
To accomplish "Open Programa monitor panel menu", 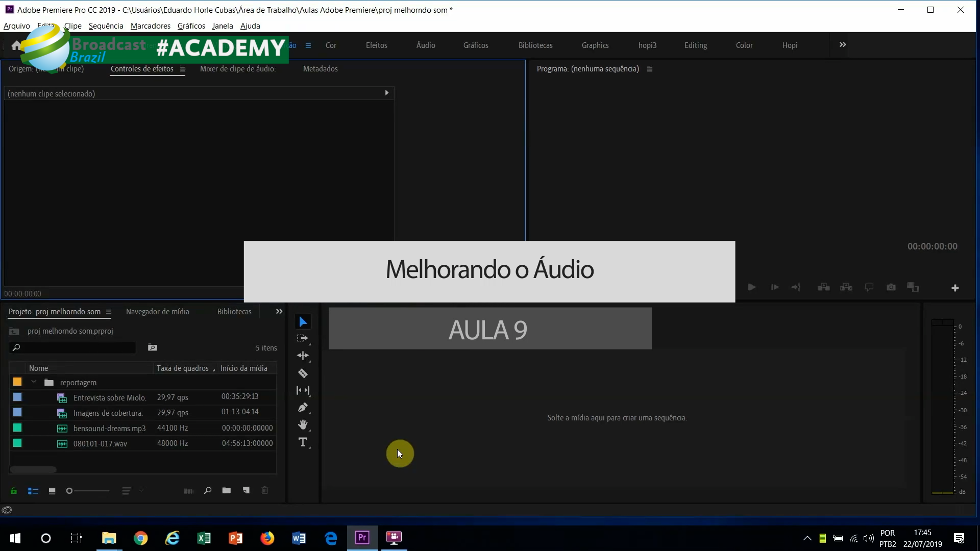I will (x=650, y=69).
